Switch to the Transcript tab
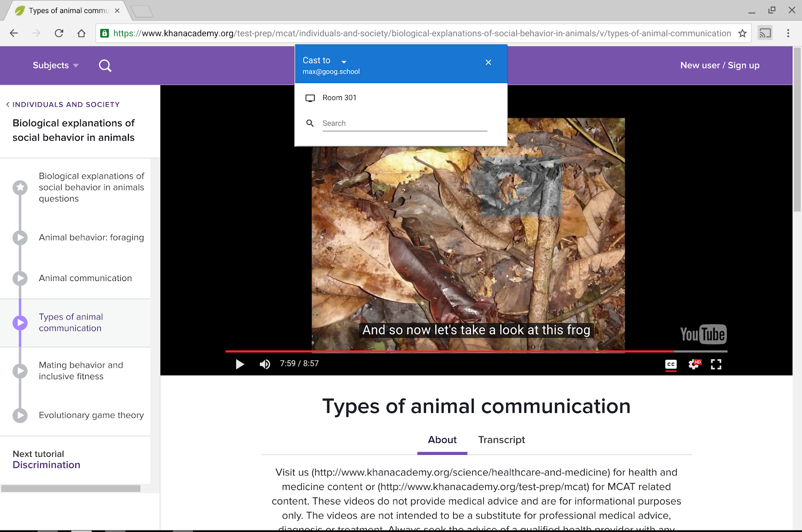The width and height of the screenshot is (802, 532). (x=501, y=440)
